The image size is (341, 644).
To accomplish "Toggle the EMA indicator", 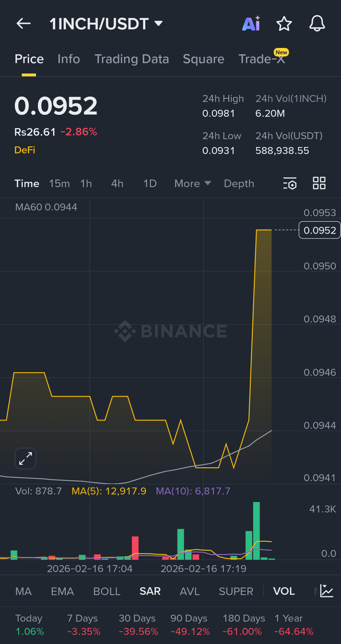I will point(62,591).
